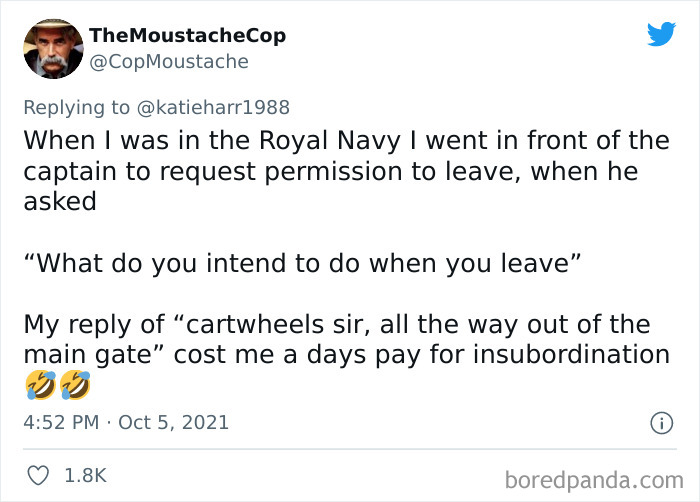The image size is (700, 502).
Task: Click the word "asked" in the tweet
Action: 59,200
